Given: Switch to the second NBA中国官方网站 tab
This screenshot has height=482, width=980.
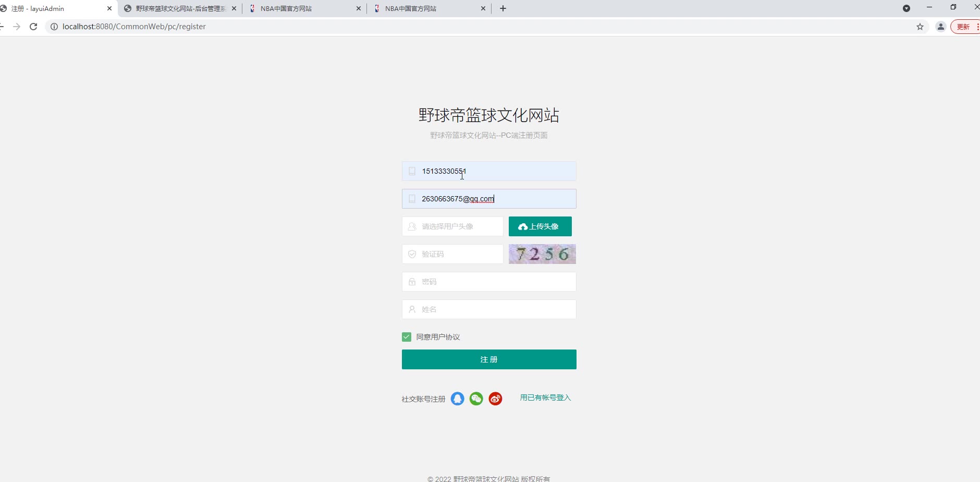Looking at the screenshot, I should point(429,8).
